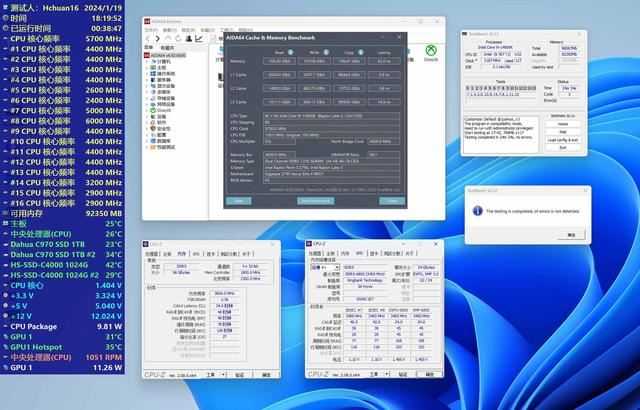
Task: Click the CPU Type field in benchmark dialog
Action: click(x=331, y=116)
